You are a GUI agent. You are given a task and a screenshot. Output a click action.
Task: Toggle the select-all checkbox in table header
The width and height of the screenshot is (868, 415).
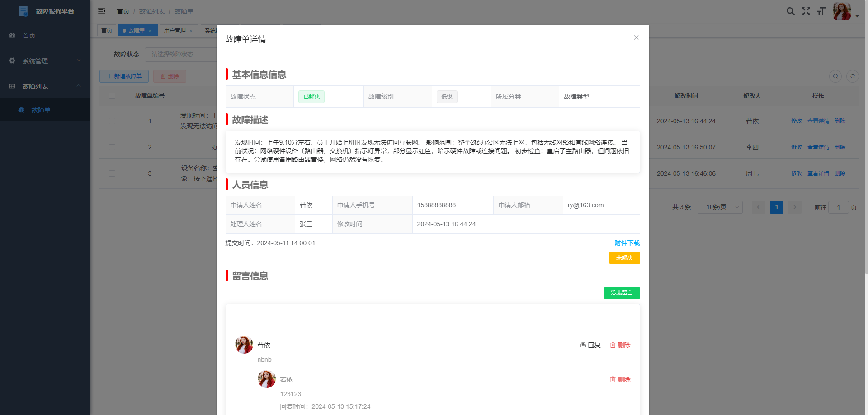[x=112, y=96]
